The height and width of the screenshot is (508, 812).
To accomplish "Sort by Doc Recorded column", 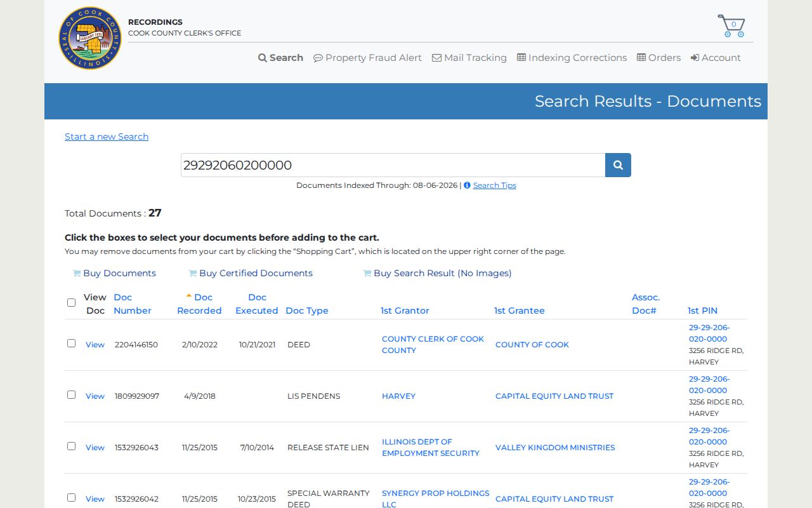I will click(199, 304).
